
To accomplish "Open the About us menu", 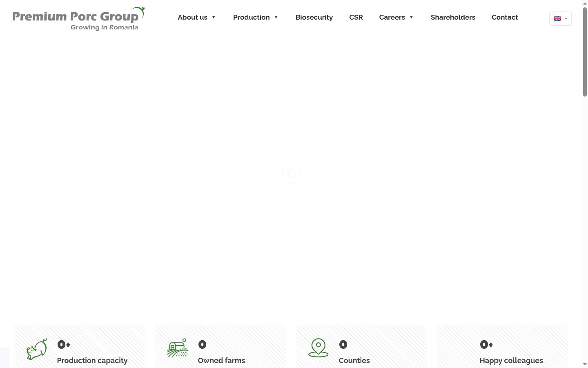I will (x=192, y=17).
